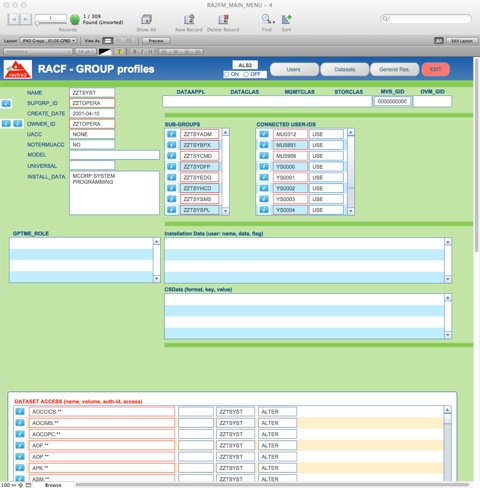Open sub-group ZZTSYEDG via its arrow icon
This screenshot has width=480, height=488.
[171, 177]
